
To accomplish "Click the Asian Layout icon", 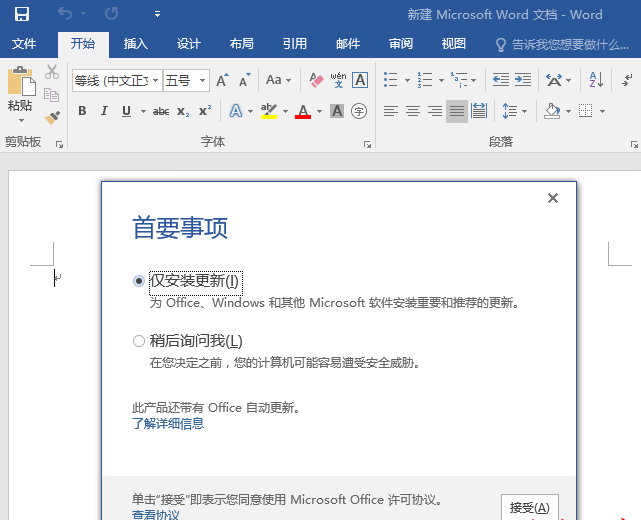I will [554, 80].
